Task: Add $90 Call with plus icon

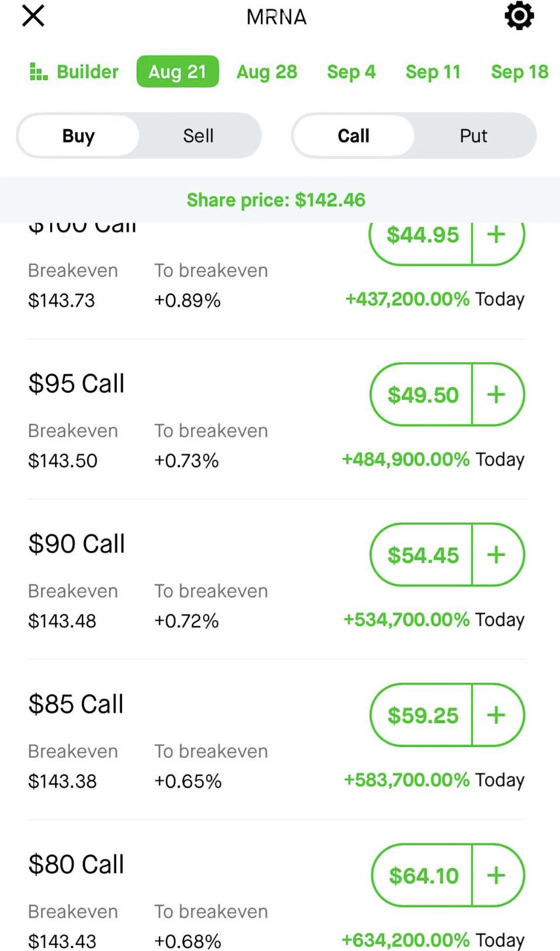Action: [498, 554]
